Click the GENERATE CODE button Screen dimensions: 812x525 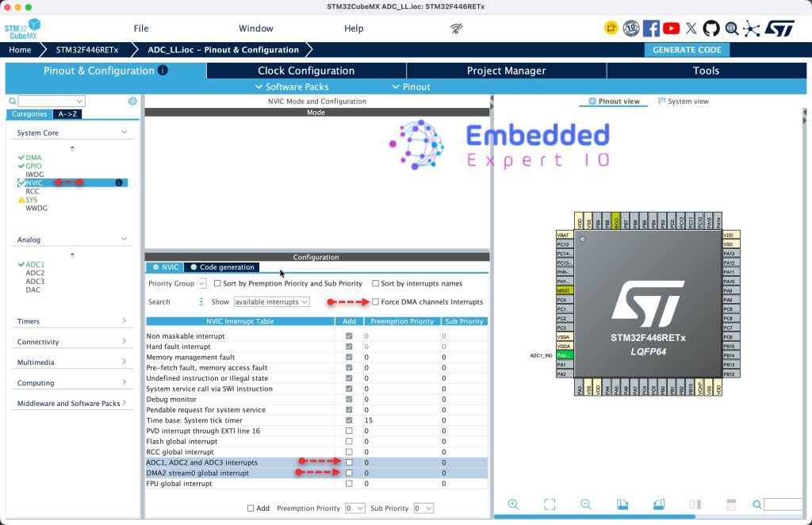coord(687,50)
